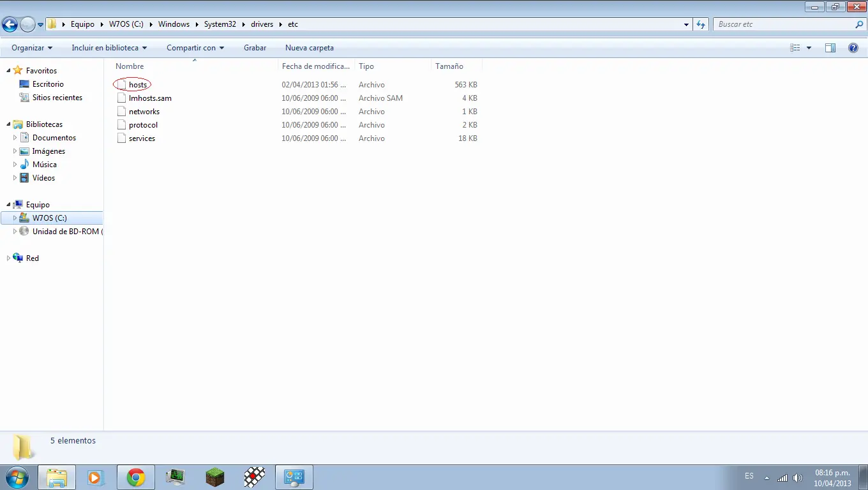The width and height of the screenshot is (868, 490).
Task: Click the Archivo SAM type cell
Action: click(380, 98)
